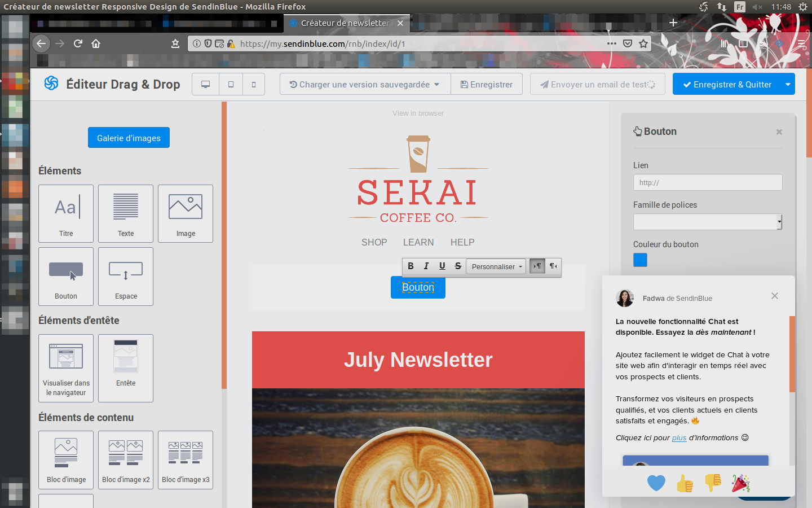React with the thumbs down emoji

pos(713,483)
